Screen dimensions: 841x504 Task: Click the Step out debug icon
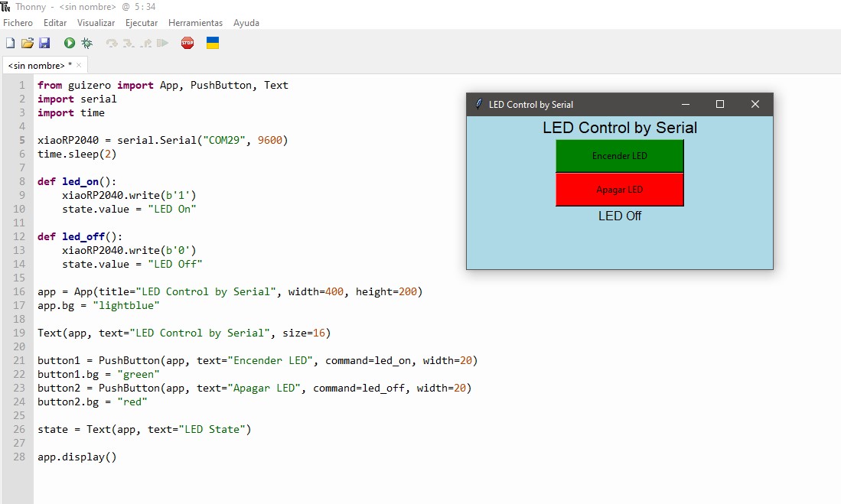(x=146, y=43)
